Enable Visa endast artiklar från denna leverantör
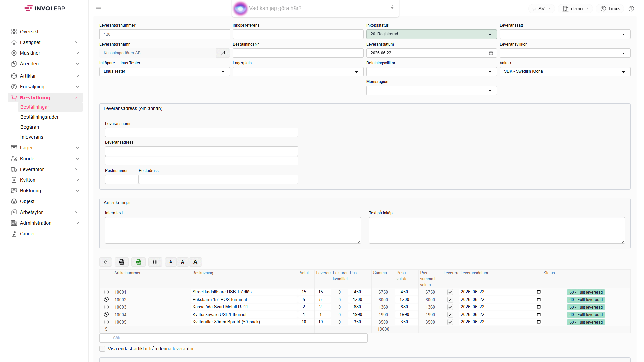Viewport: 644px width, 362px height. coord(102,349)
